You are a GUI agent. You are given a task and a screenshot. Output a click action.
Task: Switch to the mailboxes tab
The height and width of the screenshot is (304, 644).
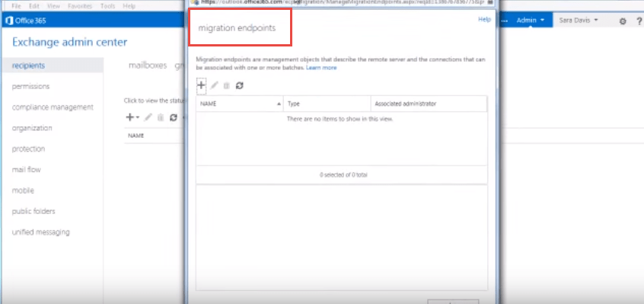148,66
